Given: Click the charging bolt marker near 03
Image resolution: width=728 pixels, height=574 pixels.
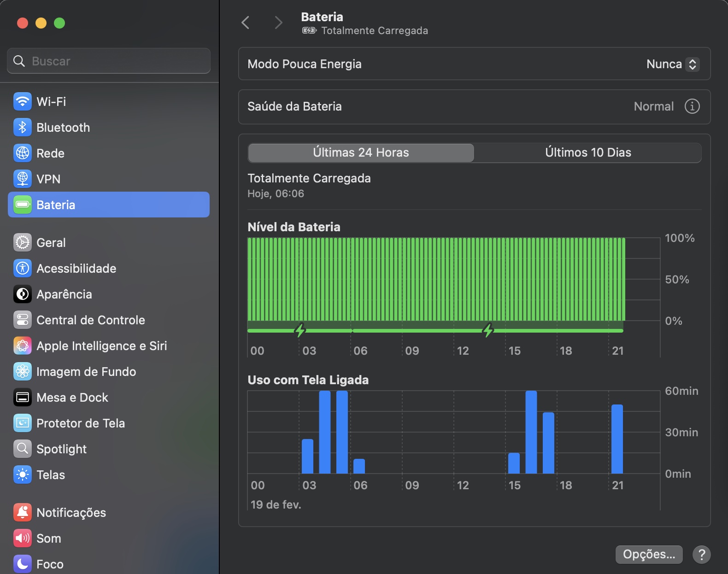Looking at the screenshot, I should (300, 330).
